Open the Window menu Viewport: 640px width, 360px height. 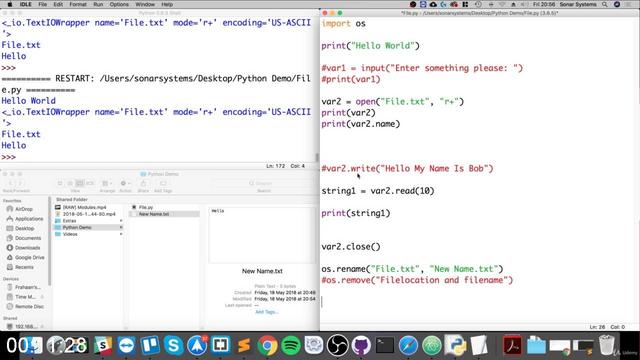click(145, 4)
